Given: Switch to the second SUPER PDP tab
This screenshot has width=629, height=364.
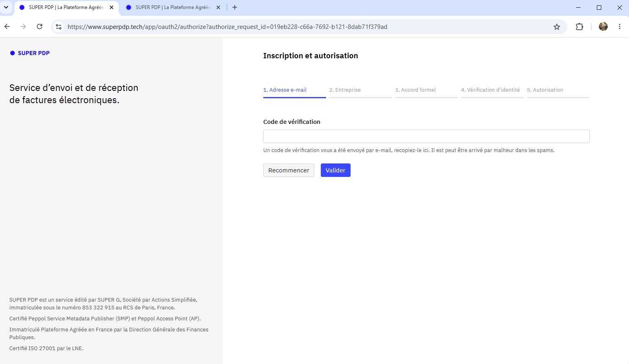Looking at the screenshot, I should (172, 7).
